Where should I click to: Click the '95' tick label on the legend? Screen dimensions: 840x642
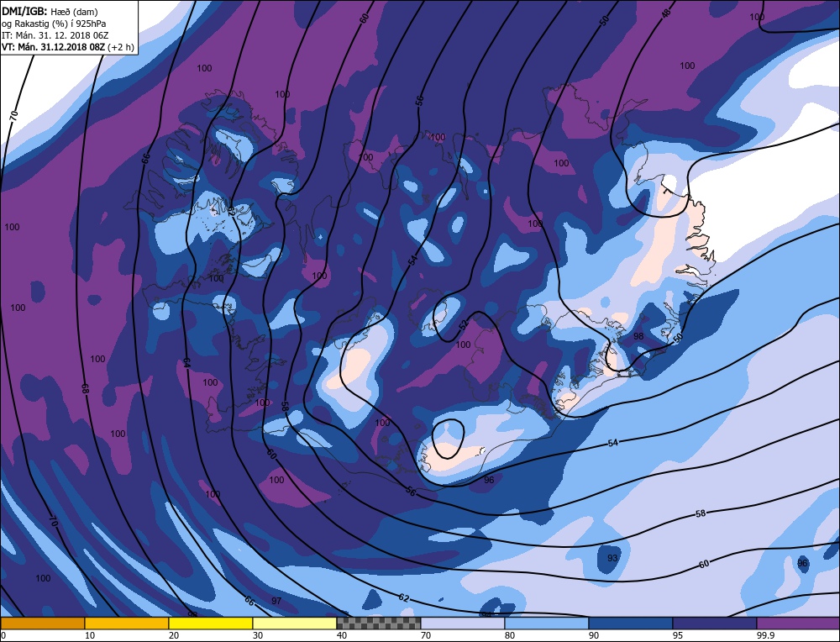click(x=678, y=635)
